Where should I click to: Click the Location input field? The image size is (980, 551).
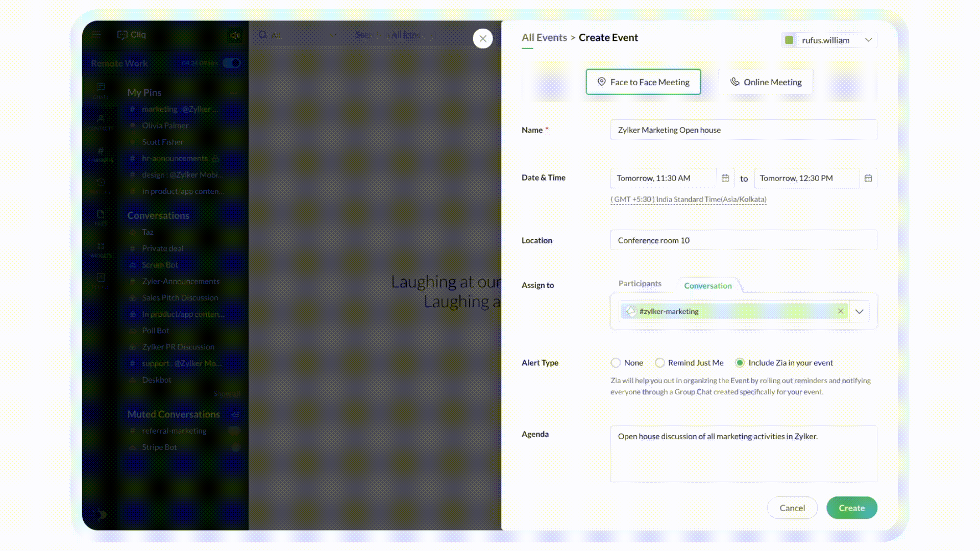pyautogui.click(x=743, y=240)
